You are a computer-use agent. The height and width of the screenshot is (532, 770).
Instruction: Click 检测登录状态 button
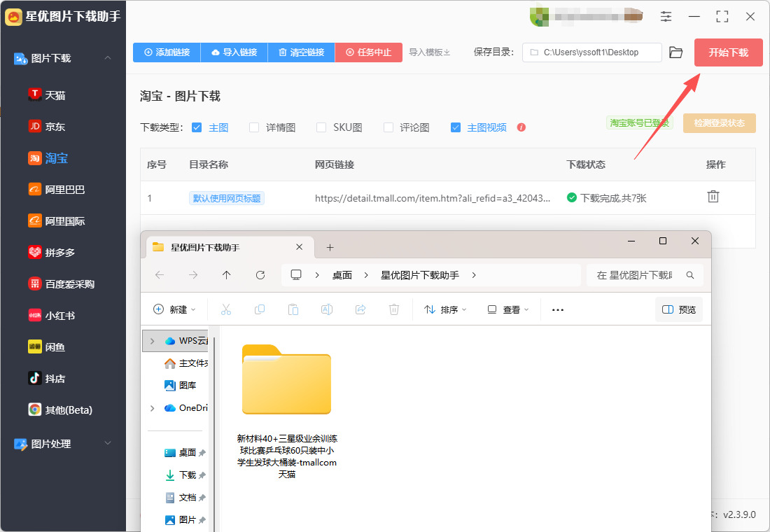[720, 123]
